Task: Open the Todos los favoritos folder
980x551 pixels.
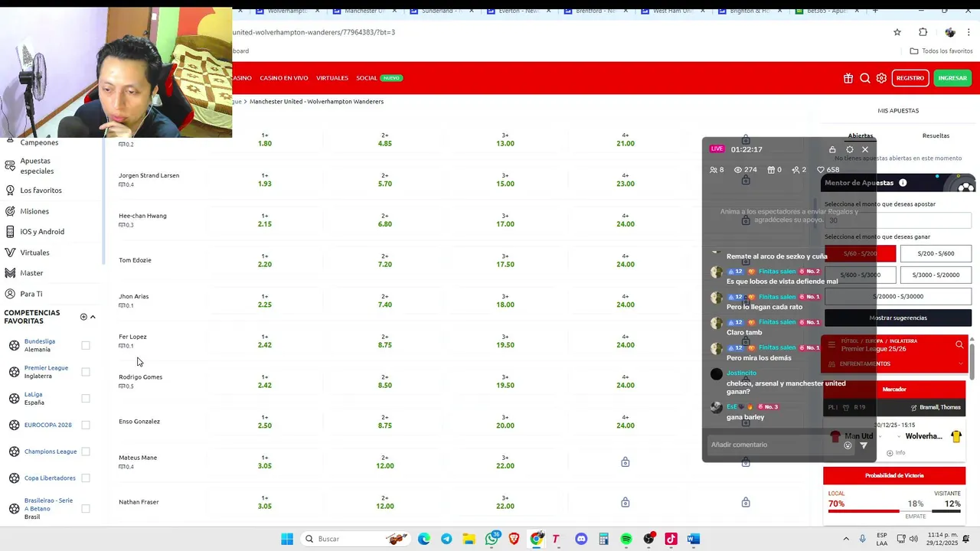Action: (941, 51)
